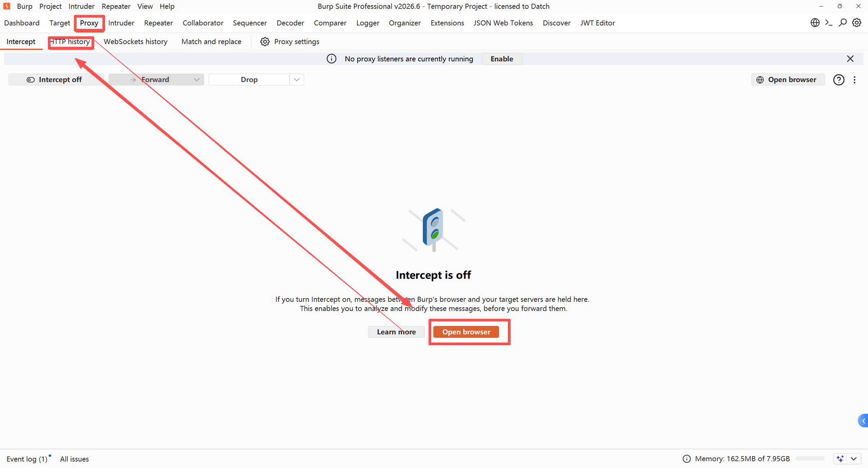Click Open browser button in top toolbar

tap(788, 80)
